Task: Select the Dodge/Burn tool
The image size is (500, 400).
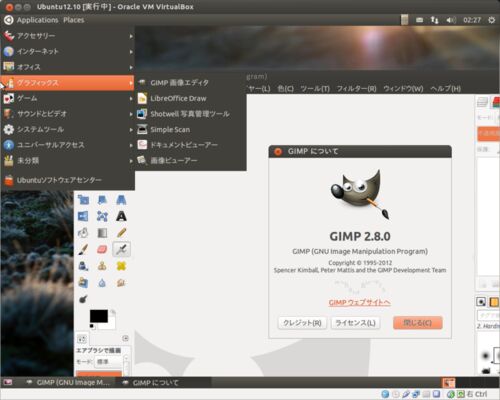Action: (x=83, y=299)
